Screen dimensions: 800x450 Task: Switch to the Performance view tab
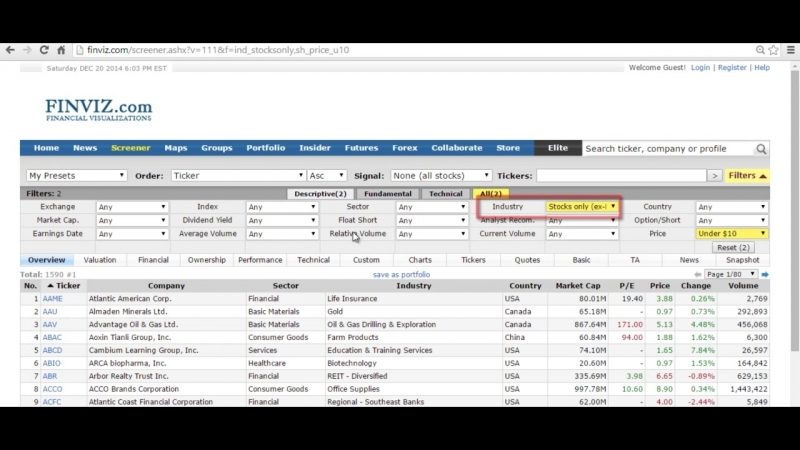click(260, 260)
